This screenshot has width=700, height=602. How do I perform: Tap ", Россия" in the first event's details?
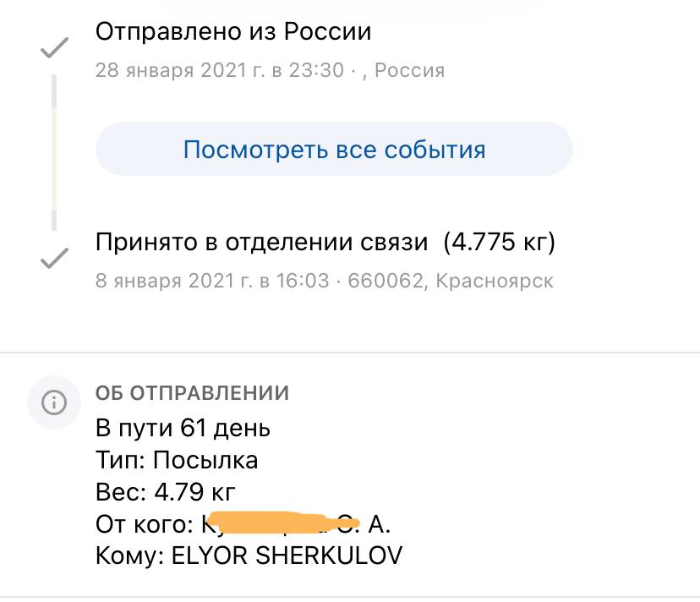pyautogui.click(x=404, y=70)
